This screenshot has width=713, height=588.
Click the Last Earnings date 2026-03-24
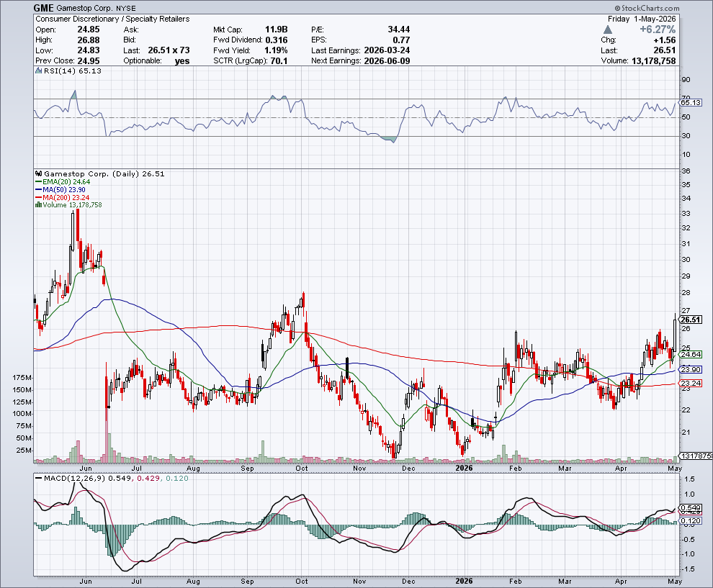pyautogui.click(x=387, y=50)
